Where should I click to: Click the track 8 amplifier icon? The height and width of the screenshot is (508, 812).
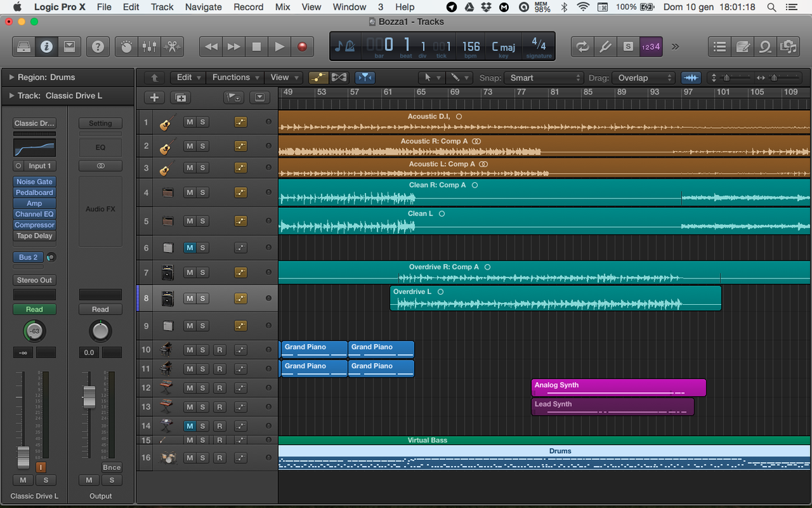[168, 299]
